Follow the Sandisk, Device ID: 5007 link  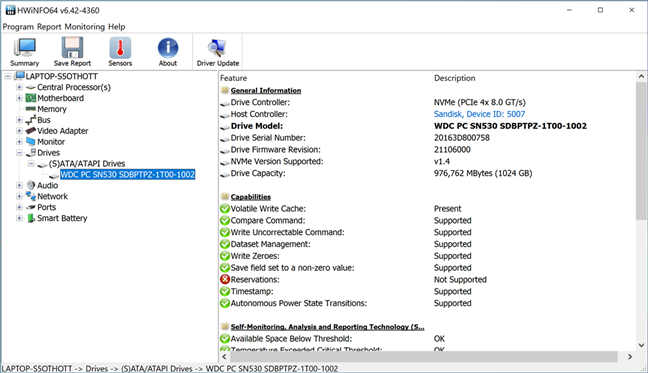point(479,114)
